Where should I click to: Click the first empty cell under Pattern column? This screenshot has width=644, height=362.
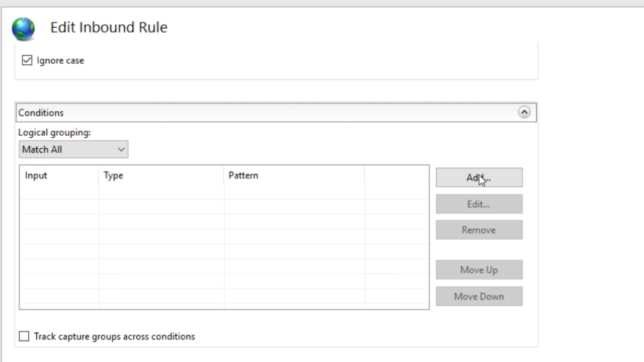tap(293, 192)
